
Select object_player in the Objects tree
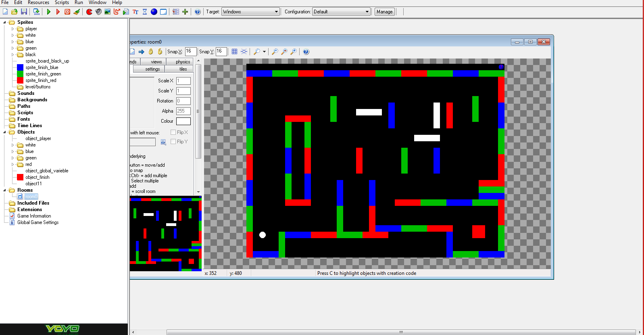coord(38,138)
